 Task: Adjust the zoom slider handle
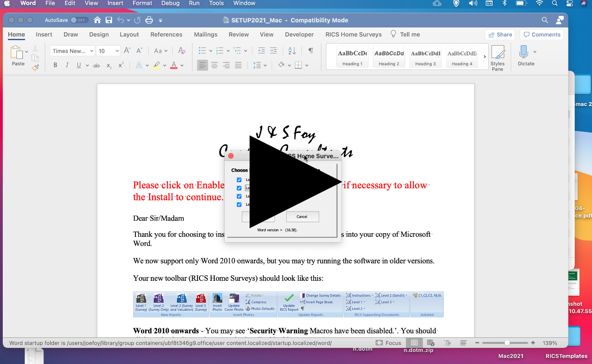pos(507,343)
